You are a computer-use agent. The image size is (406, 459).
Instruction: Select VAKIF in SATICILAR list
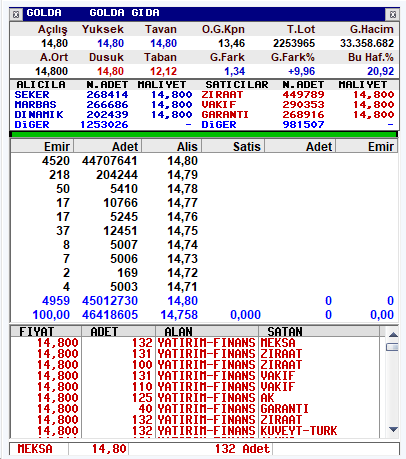pyautogui.click(x=219, y=105)
